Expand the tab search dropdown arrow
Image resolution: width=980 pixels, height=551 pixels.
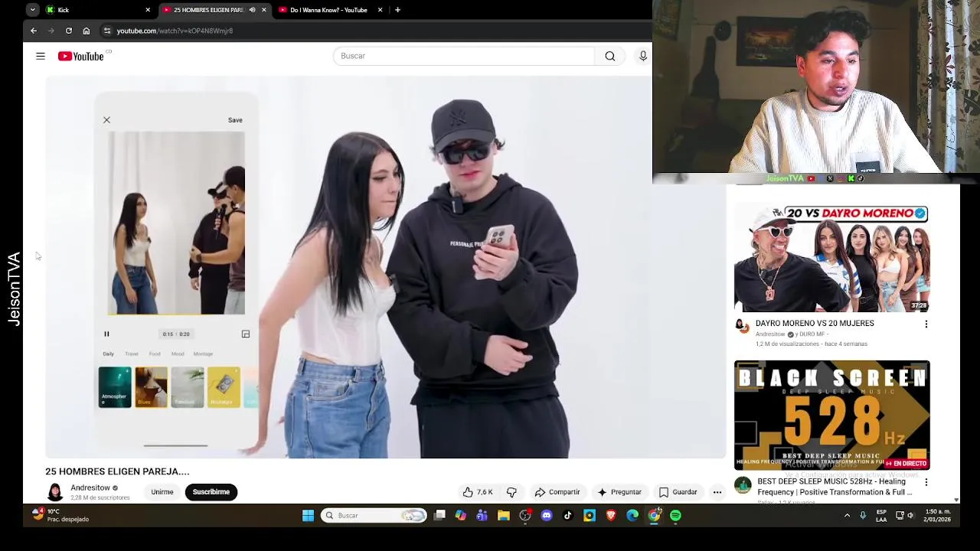point(32,10)
